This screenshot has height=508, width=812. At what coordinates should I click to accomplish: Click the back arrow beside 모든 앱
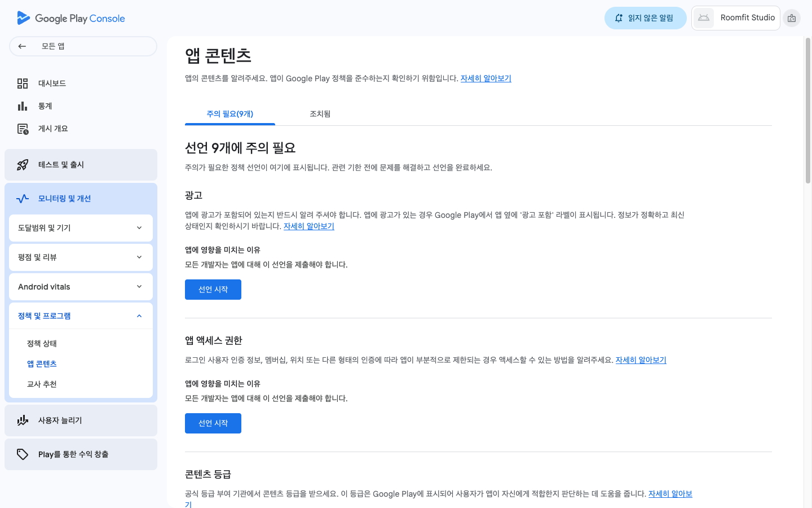coord(22,46)
